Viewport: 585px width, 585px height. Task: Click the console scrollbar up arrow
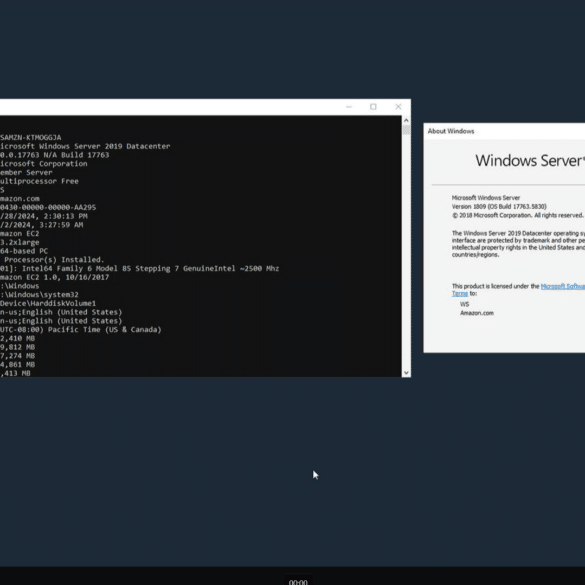[x=406, y=121]
